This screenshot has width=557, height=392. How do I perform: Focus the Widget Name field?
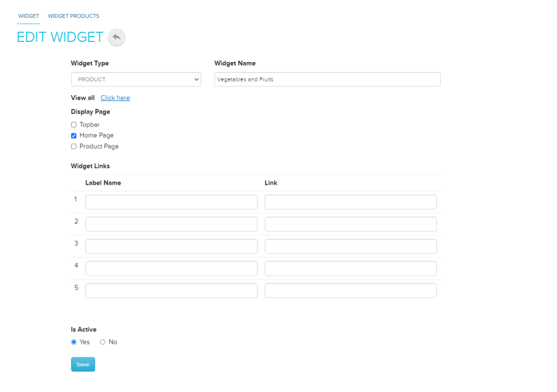click(327, 80)
